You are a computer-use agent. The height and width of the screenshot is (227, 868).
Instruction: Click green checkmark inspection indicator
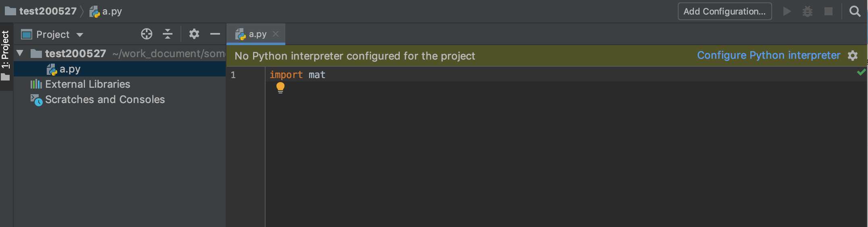tap(861, 72)
